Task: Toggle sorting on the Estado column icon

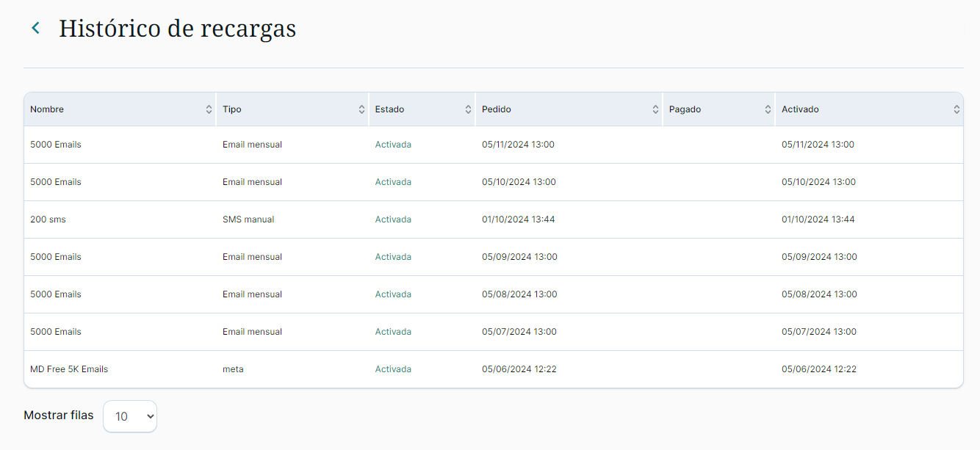Action: click(x=468, y=109)
